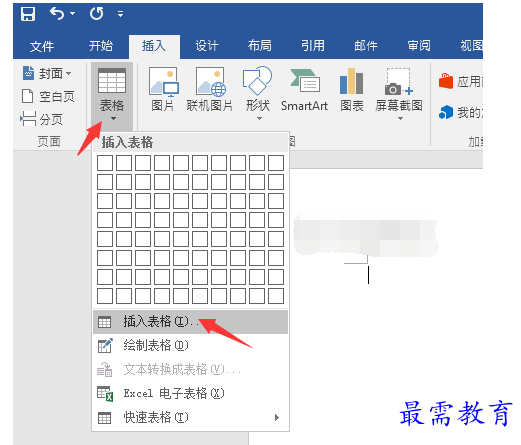
Task: Expand the 封面 cover page dropdown
Action: (69, 73)
